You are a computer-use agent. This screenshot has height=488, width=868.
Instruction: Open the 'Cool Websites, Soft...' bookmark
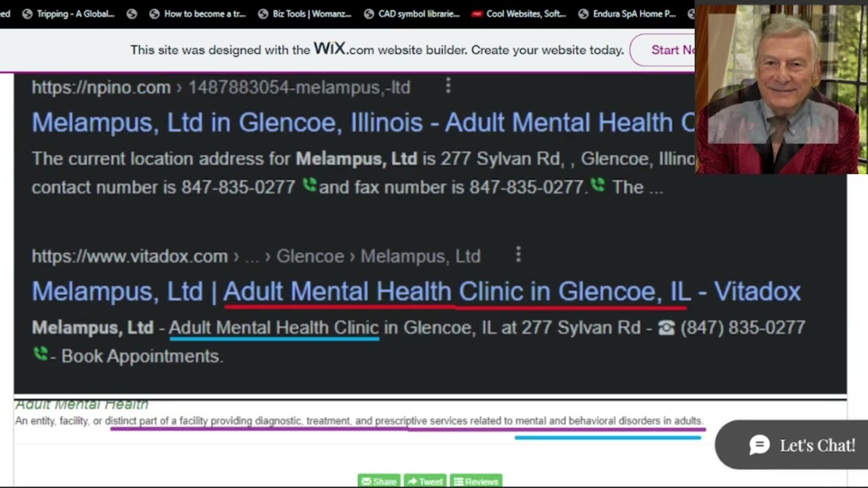(x=519, y=14)
